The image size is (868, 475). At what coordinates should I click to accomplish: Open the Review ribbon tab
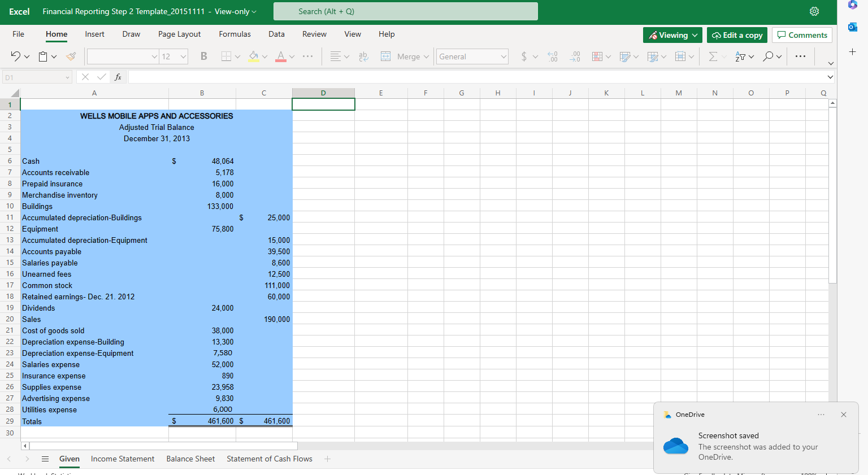click(314, 34)
